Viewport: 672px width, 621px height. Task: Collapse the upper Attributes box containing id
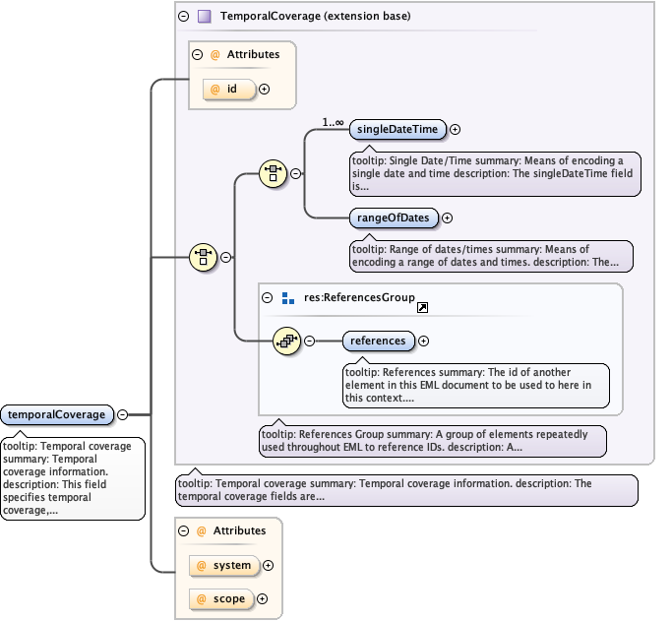click(197, 54)
